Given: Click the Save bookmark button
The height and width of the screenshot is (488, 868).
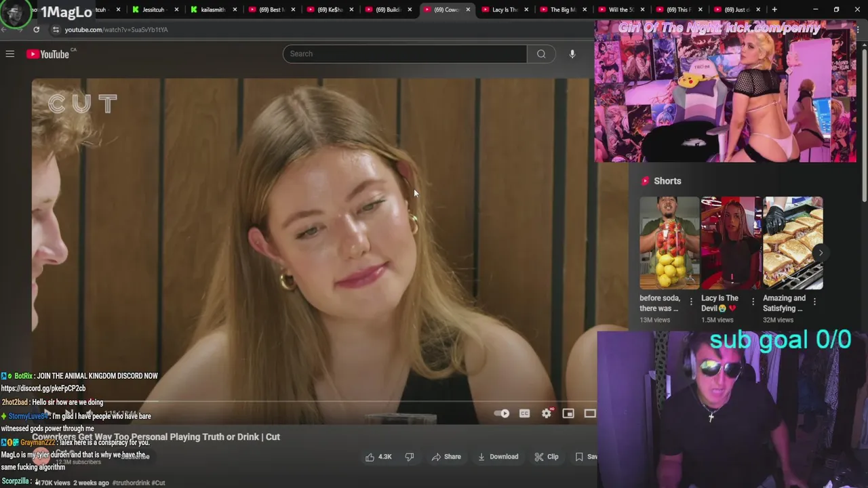Looking at the screenshot, I should coord(586,457).
